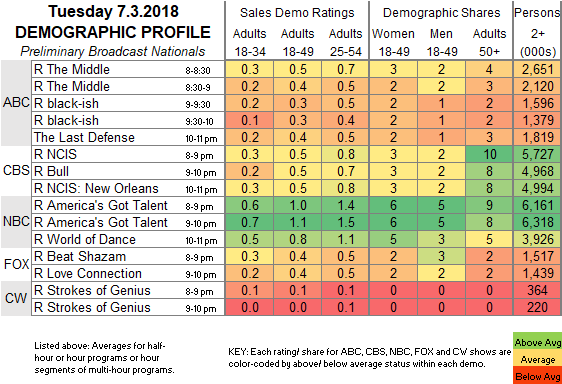Select the Sales Demo Ratings group header
The image size is (562, 384).
(297, 13)
